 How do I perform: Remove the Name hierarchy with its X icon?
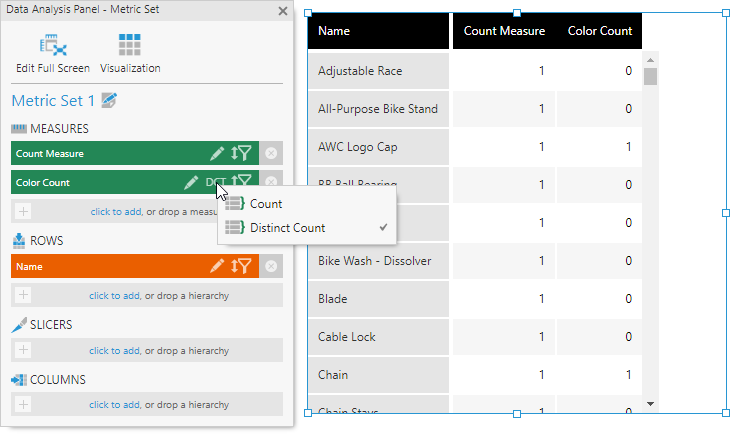271,266
